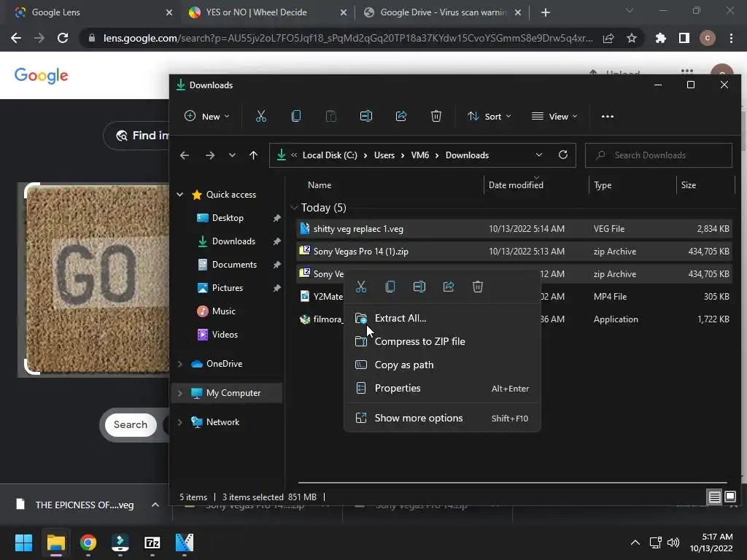Click Users in the address breadcrumb
Image resolution: width=747 pixels, height=560 pixels.
coord(384,155)
